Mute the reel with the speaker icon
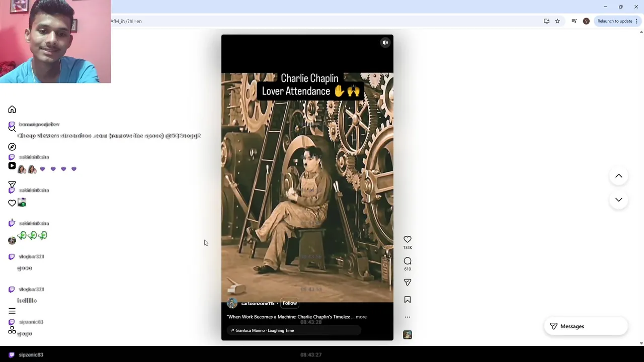The width and height of the screenshot is (644, 362). [x=385, y=43]
